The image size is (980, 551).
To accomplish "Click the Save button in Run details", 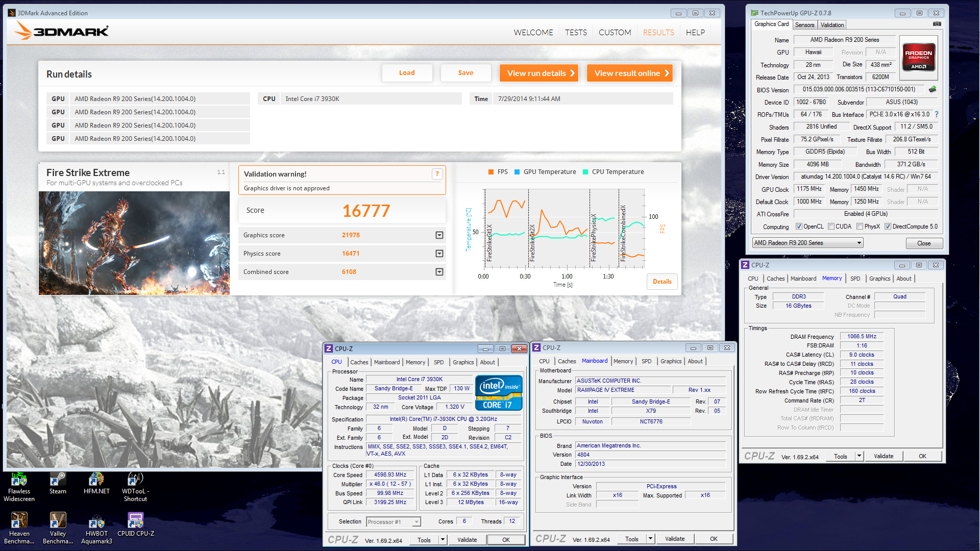I will point(465,73).
